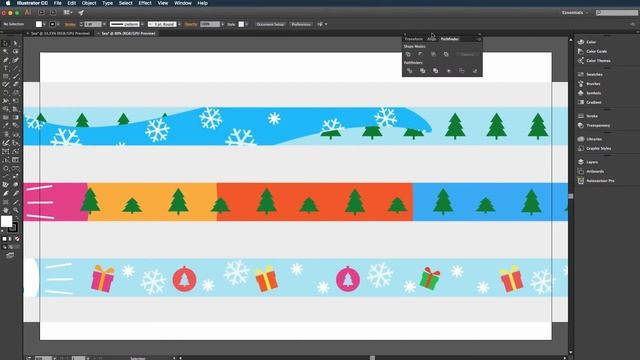Click the Outline pathfinder icon
The height and width of the screenshot is (360, 640).
462,71
